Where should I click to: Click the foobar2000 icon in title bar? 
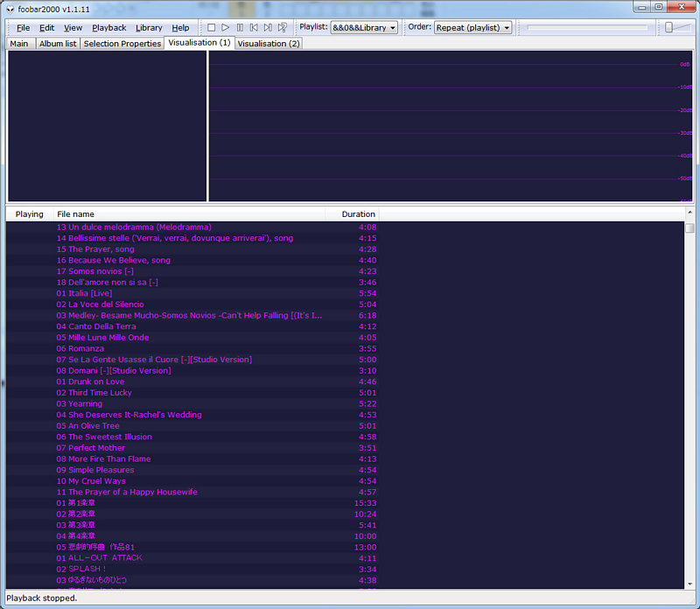pyautogui.click(x=10, y=9)
